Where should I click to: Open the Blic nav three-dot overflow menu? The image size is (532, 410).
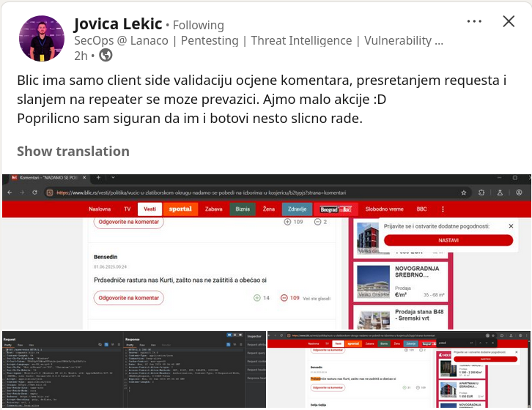443,209
